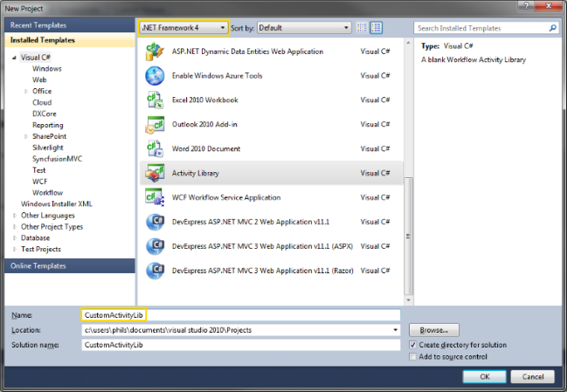Switch to small icons view
Viewport: 567px width, 392px height.
pyautogui.click(x=361, y=28)
